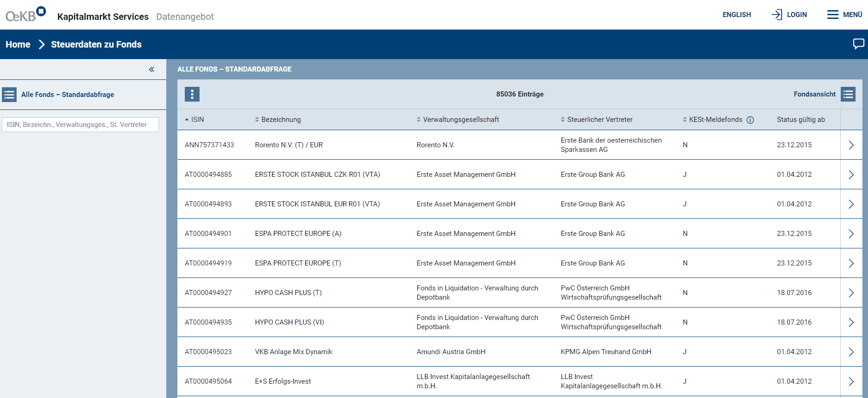Click E+S Erfolgs-Invest name

[x=283, y=381]
